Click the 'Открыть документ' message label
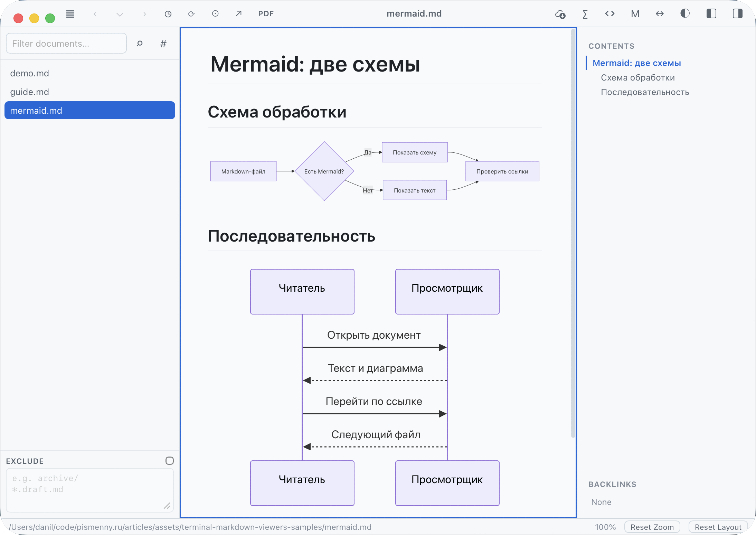 [x=374, y=335]
